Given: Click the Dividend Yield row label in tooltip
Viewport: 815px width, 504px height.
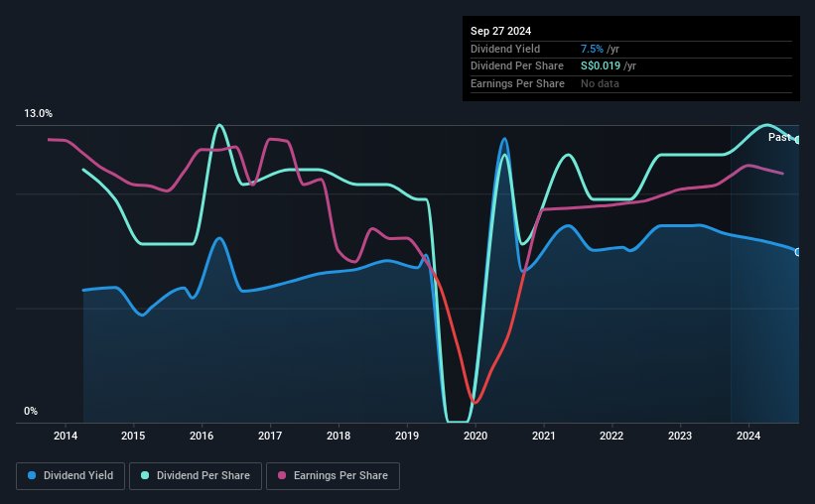Looking at the screenshot, I should pyautogui.click(x=505, y=49).
